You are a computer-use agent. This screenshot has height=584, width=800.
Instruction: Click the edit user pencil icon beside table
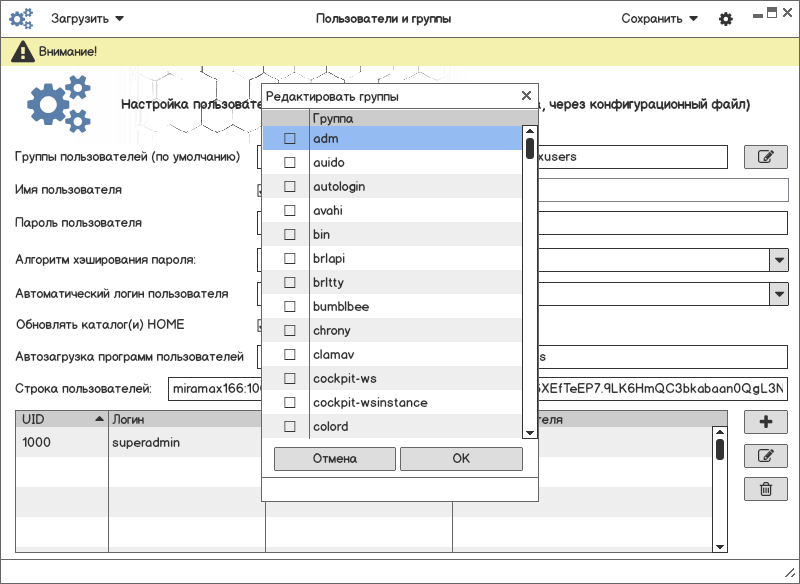766,456
